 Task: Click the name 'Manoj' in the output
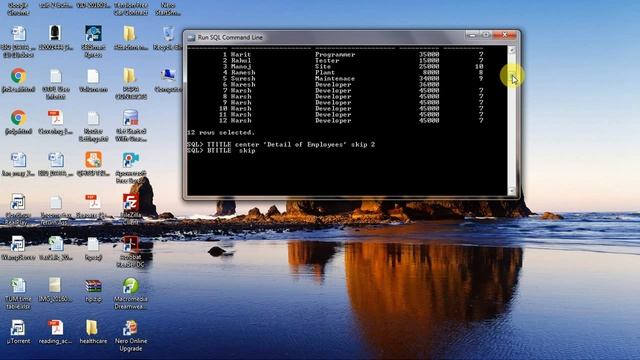[241, 66]
